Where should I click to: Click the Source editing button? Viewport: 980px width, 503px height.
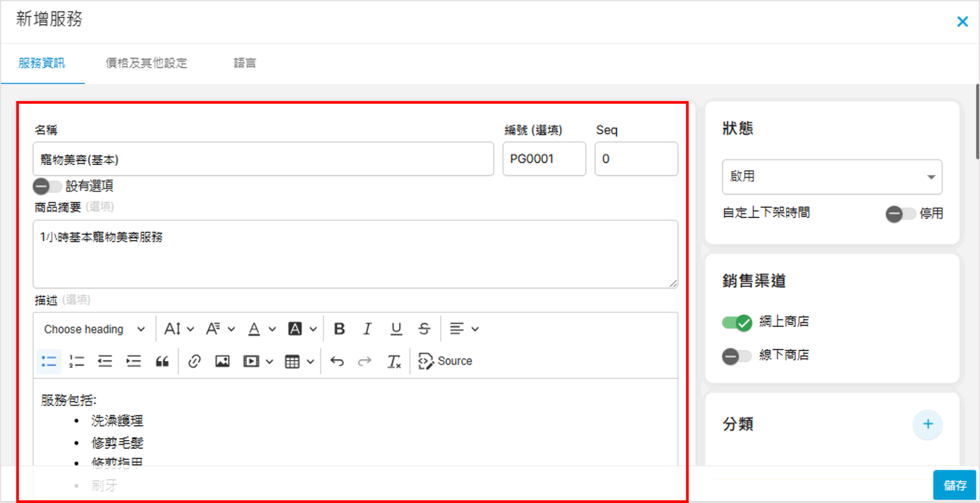pyautogui.click(x=446, y=361)
